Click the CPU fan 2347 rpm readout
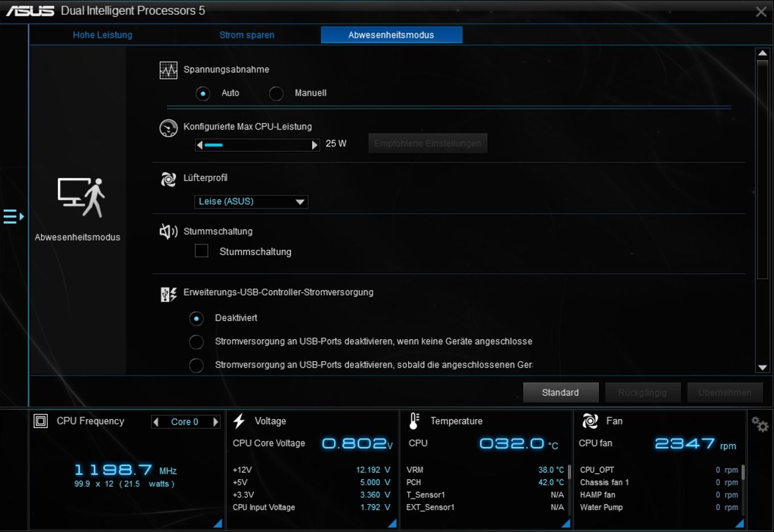Viewport: 774px width, 532px height. tap(695, 444)
